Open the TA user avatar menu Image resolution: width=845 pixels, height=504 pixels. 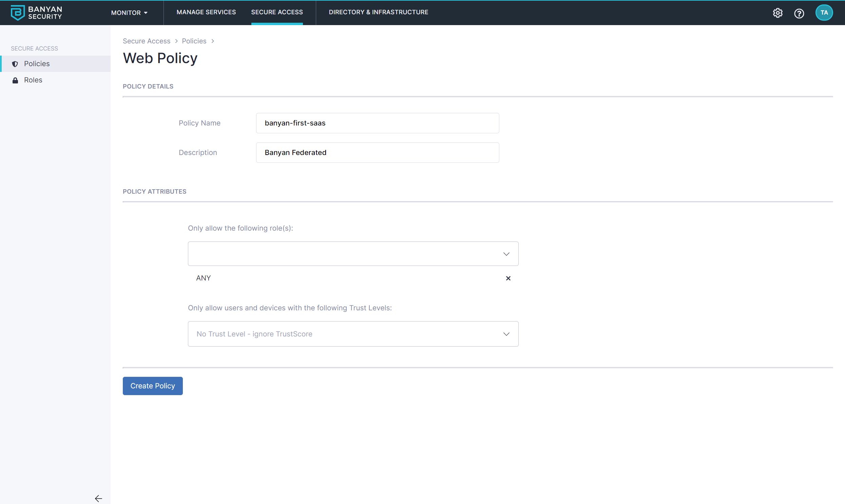(824, 13)
